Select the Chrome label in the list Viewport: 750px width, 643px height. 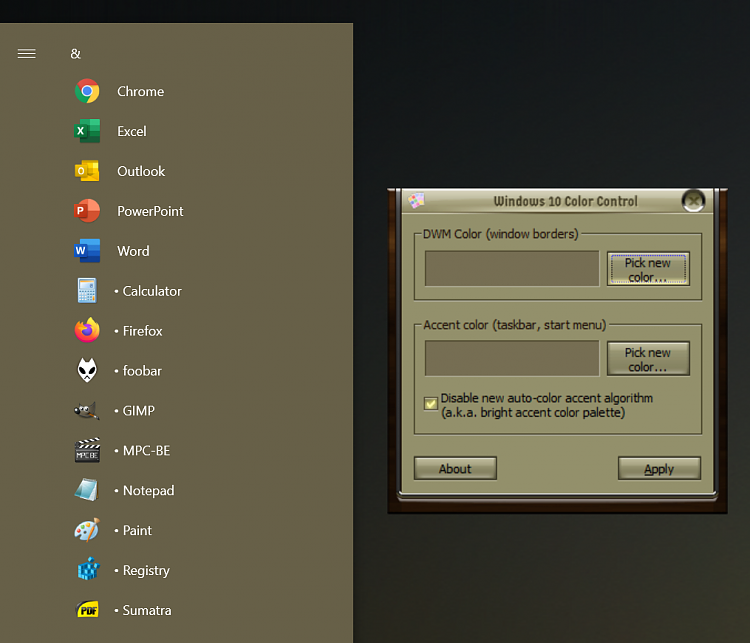(x=141, y=91)
